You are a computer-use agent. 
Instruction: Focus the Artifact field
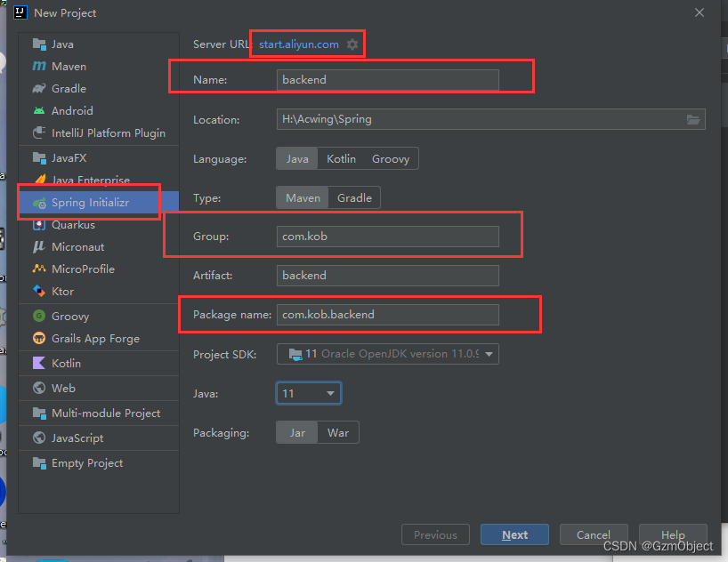click(x=388, y=276)
